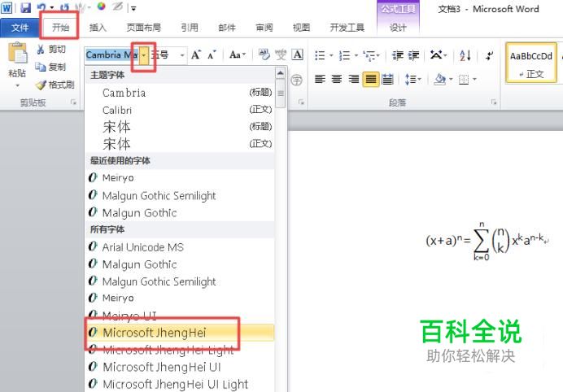Click the Distributed alignment icon
The image size is (563, 392).
click(x=387, y=80)
